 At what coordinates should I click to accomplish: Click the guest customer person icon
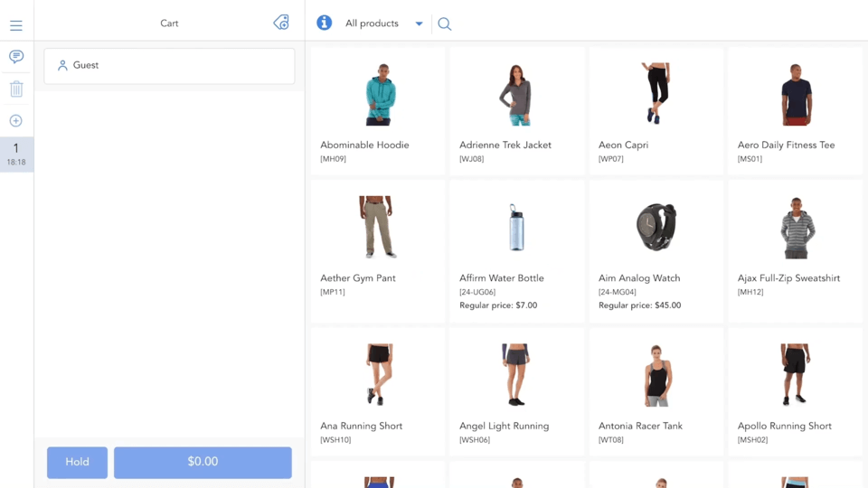tap(62, 66)
